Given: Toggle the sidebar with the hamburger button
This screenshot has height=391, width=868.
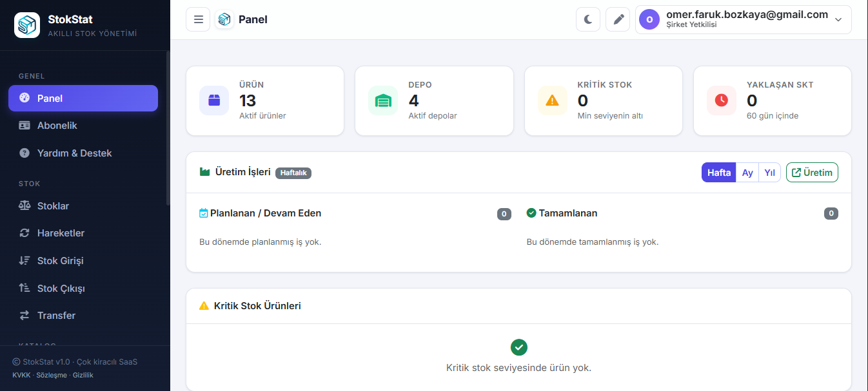Looking at the screenshot, I should click(198, 19).
